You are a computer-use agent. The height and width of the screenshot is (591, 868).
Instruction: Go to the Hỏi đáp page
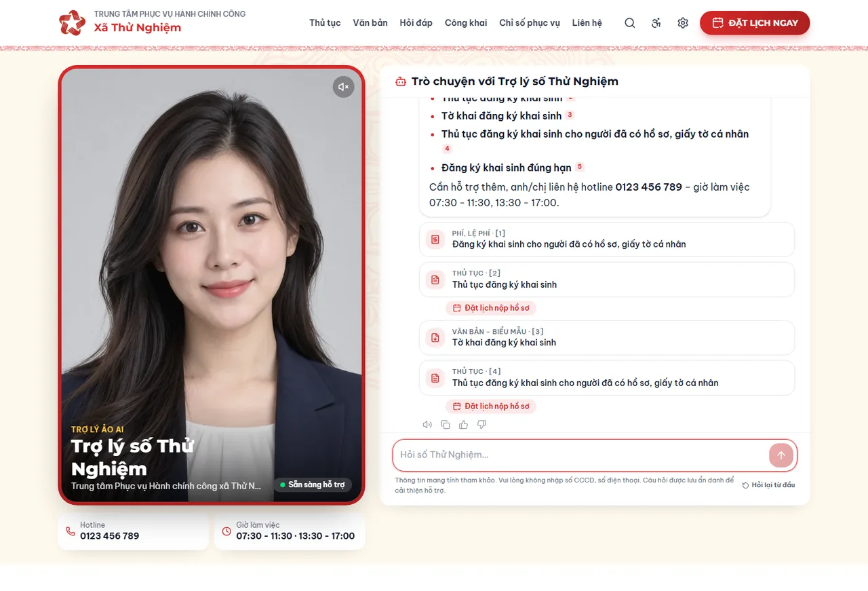[416, 23]
